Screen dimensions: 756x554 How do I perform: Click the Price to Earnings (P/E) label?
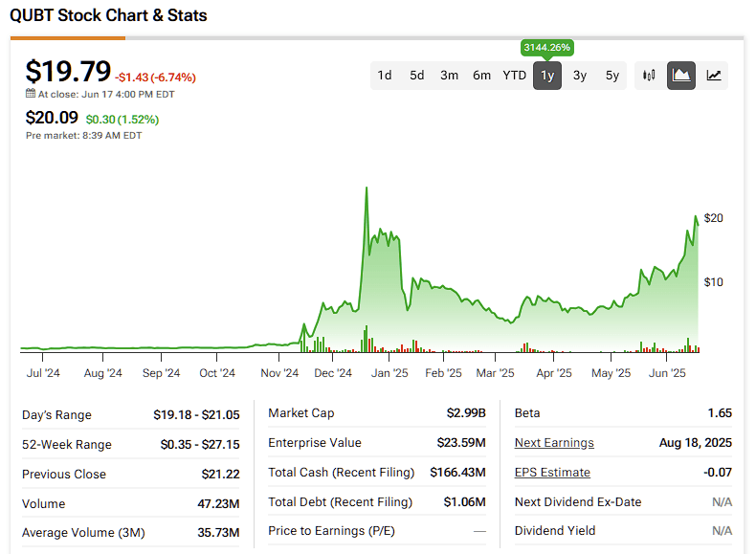(x=332, y=531)
